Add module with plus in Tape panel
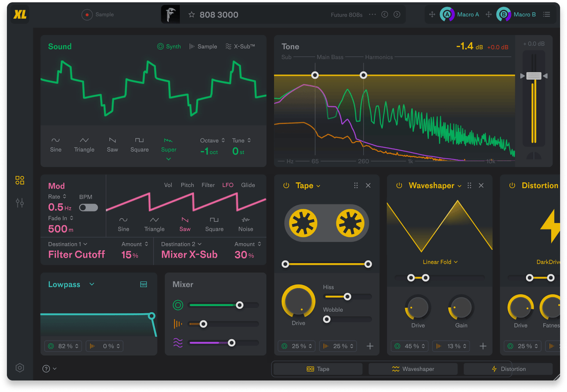The image size is (567, 392). [370, 346]
